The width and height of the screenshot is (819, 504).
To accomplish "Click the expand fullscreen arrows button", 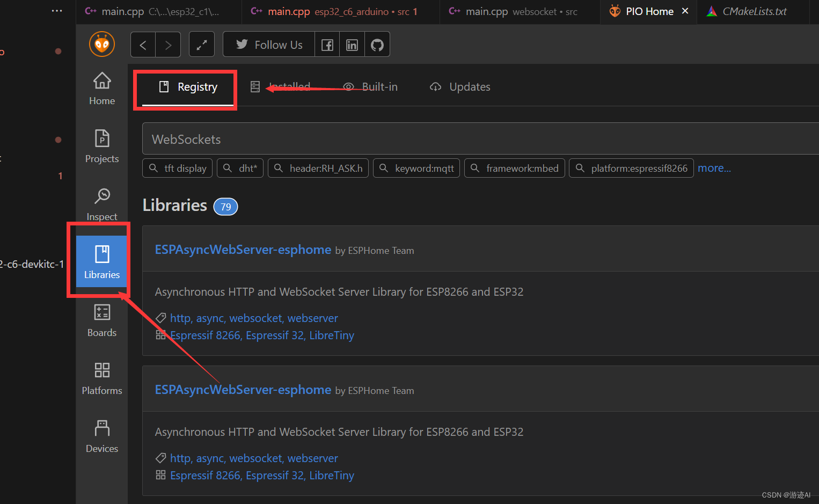I will point(202,45).
